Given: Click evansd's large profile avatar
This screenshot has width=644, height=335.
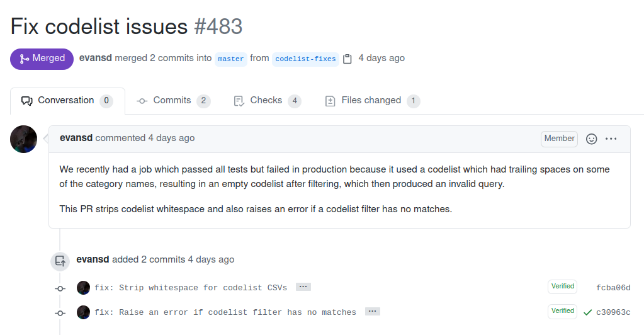Looking at the screenshot, I should (24, 139).
